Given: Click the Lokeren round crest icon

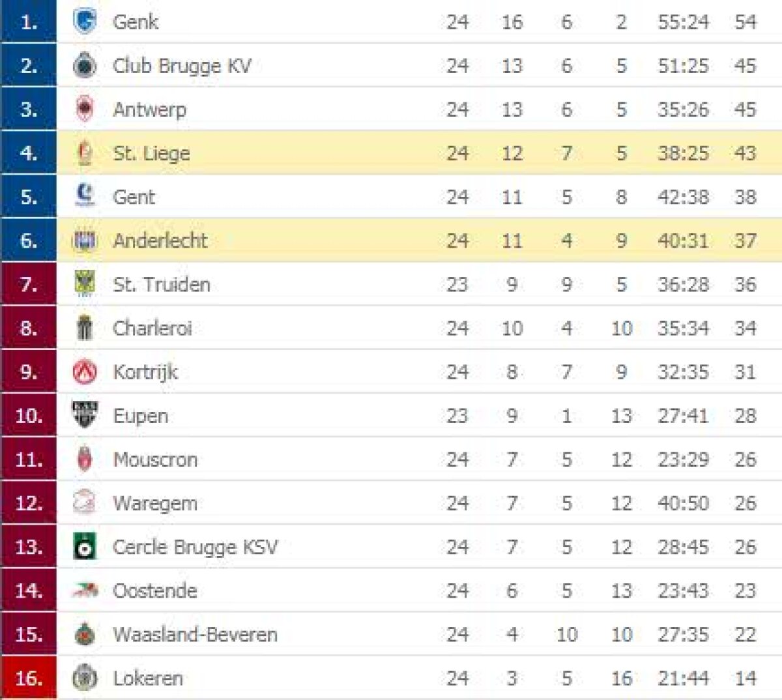Looking at the screenshot, I should pyautogui.click(x=85, y=678).
